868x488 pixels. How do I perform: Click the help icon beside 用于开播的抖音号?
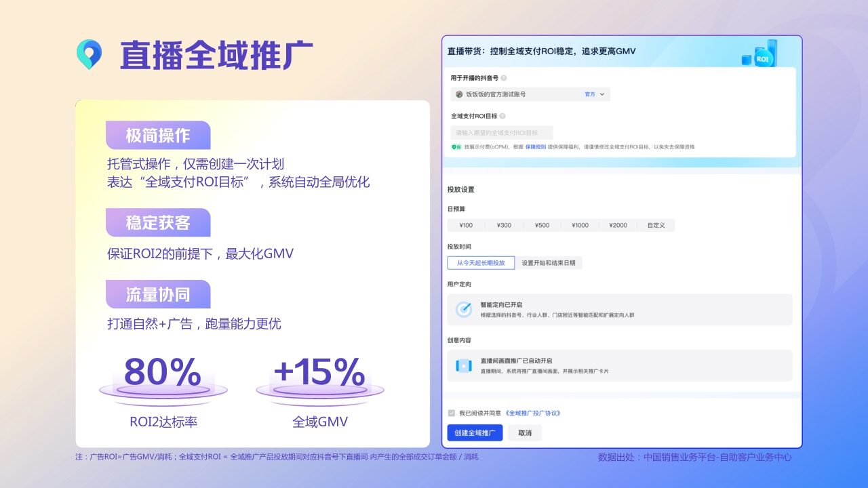(504, 78)
